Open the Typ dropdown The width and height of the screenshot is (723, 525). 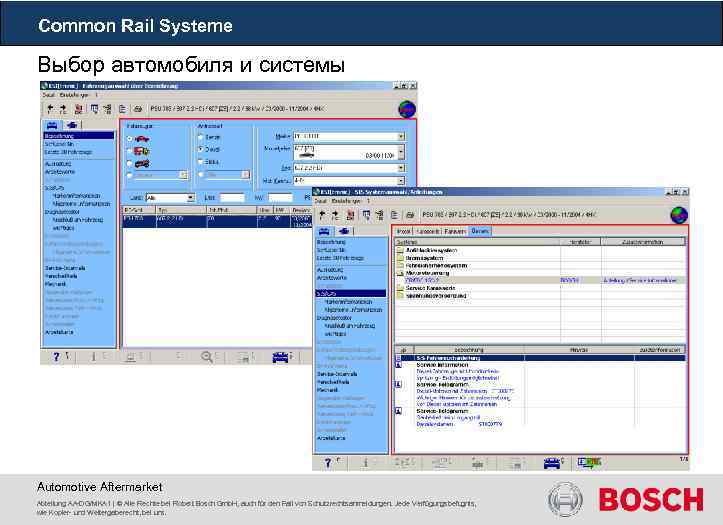pyautogui.click(x=401, y=168)
